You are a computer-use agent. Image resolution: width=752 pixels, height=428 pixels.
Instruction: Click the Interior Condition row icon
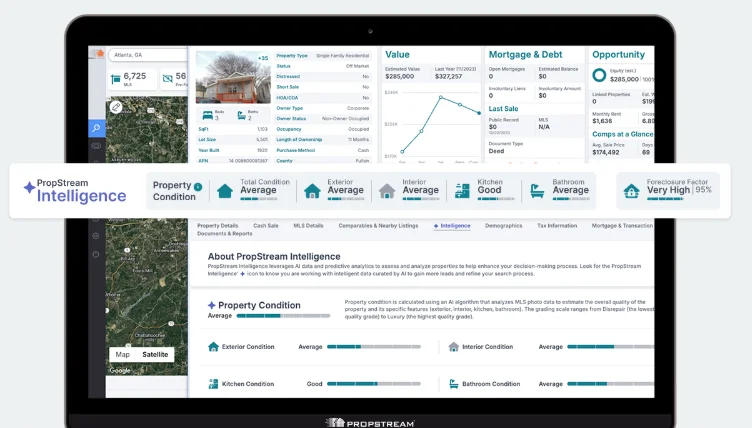[454, 346]
